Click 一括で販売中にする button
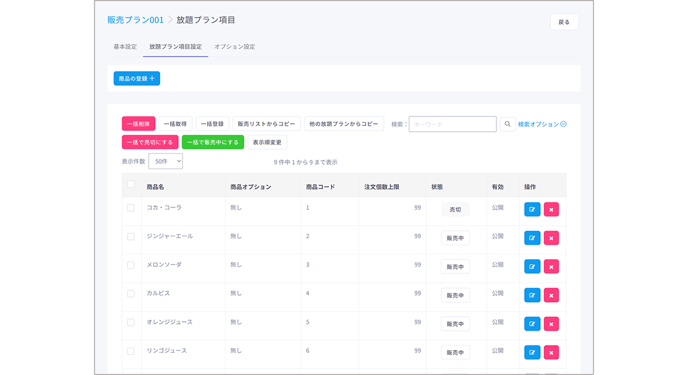The image size is (688, 375). point(213,142)
